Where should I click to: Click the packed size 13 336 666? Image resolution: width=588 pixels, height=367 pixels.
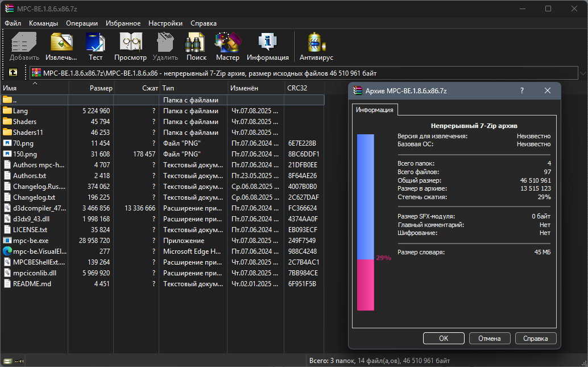[x=140, y=208]
